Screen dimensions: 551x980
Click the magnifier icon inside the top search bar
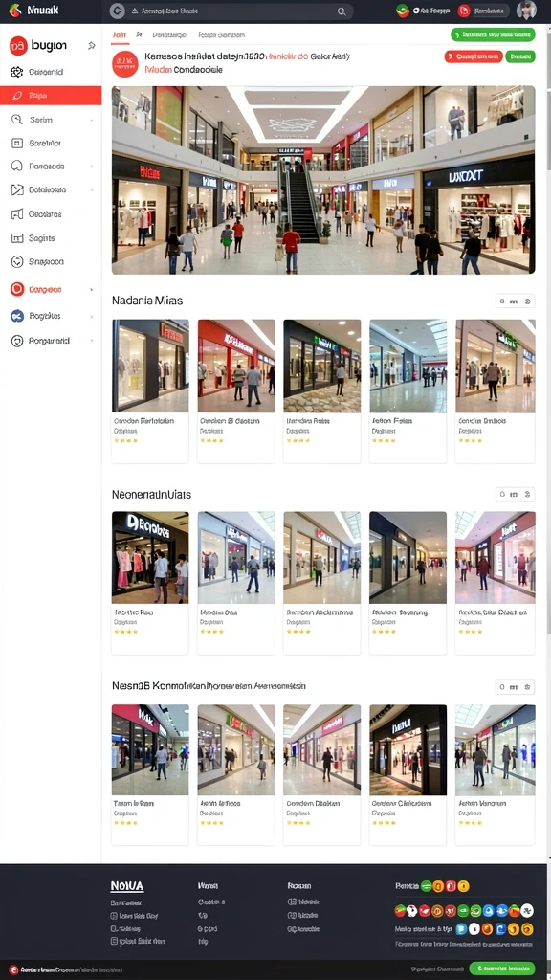coord(342,11)
